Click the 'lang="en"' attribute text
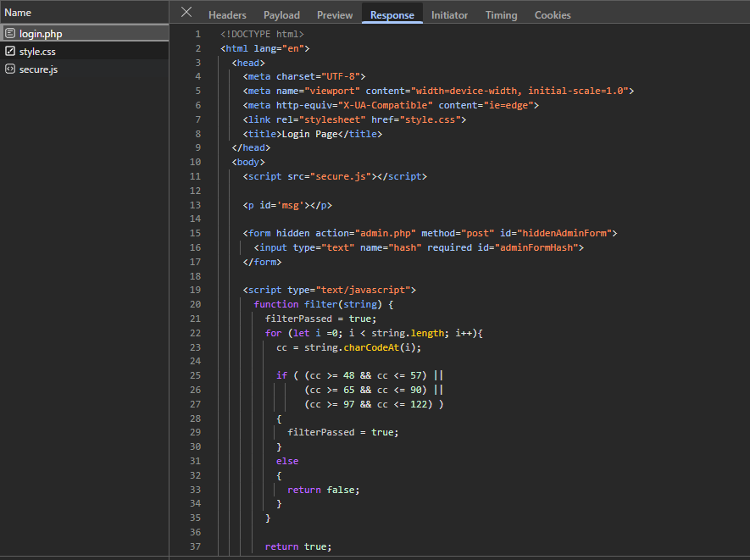Image resolution: width=750 pixels, height=560 pixels. pos(279,48)
